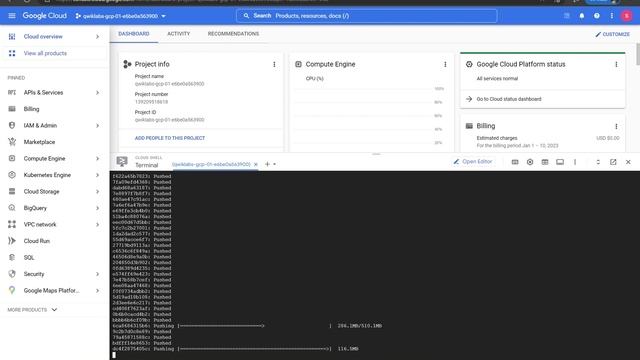The width and height of the screenshot is (640, 360).
Task: Click the Kubernetes Engine sidebar icon
Action: click(x=12, y=175)
